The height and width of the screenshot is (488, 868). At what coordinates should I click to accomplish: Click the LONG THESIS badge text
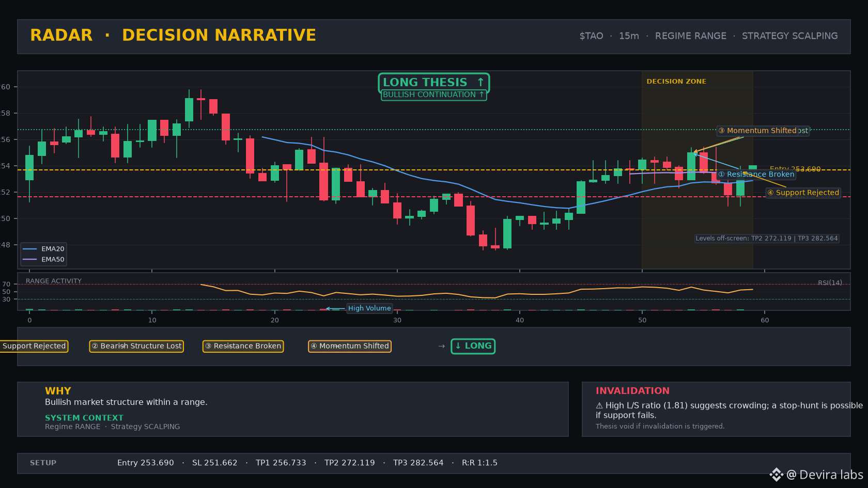425,82
